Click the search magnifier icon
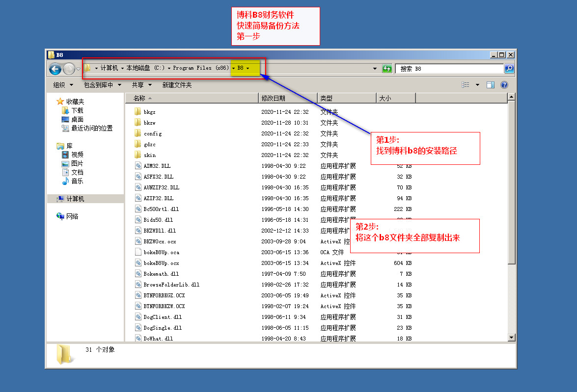577x392 pixels. click(509, 69)
